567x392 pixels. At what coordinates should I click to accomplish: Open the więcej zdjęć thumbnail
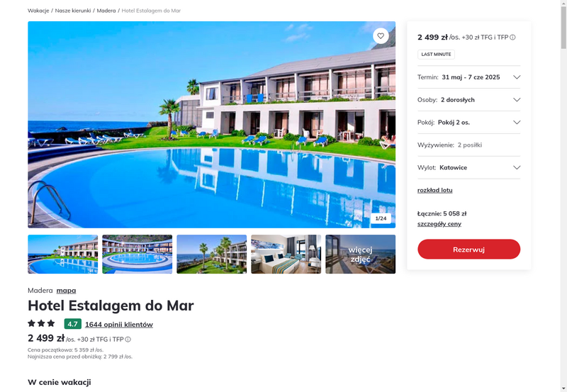coord(360,254)
